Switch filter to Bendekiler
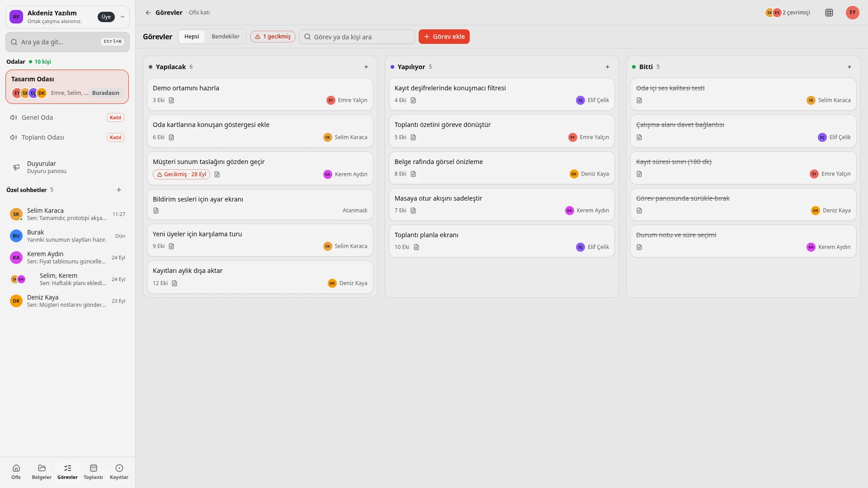Viewport: 868px width, 488px height. pyautogui.click(x=225, y=37)
